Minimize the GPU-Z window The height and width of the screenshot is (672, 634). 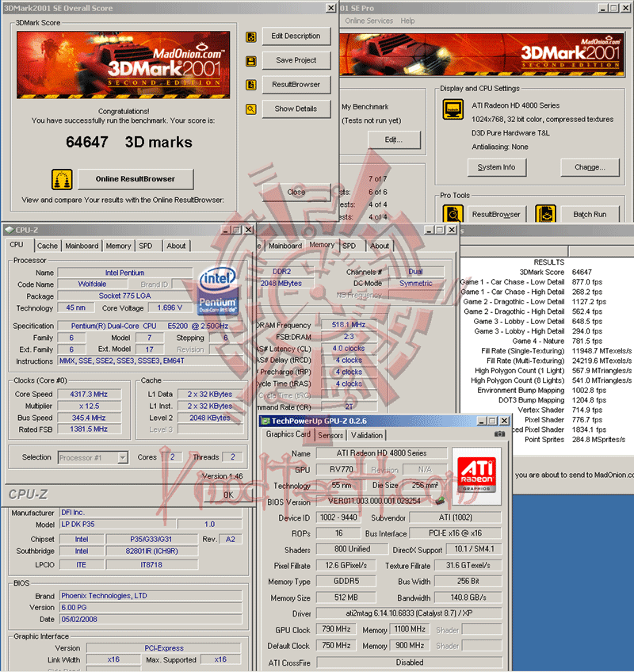click(x=483, y=422)
